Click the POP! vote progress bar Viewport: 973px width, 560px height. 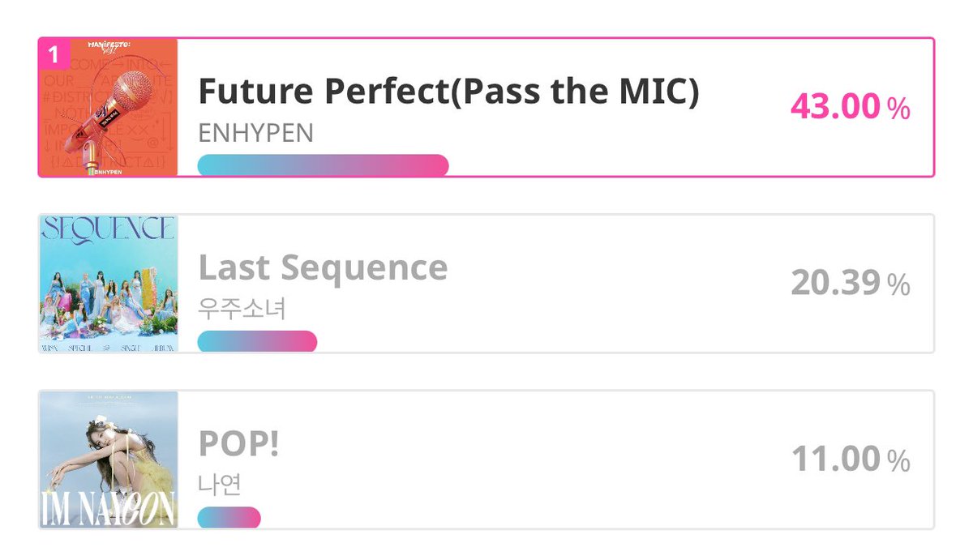[229, 517]
